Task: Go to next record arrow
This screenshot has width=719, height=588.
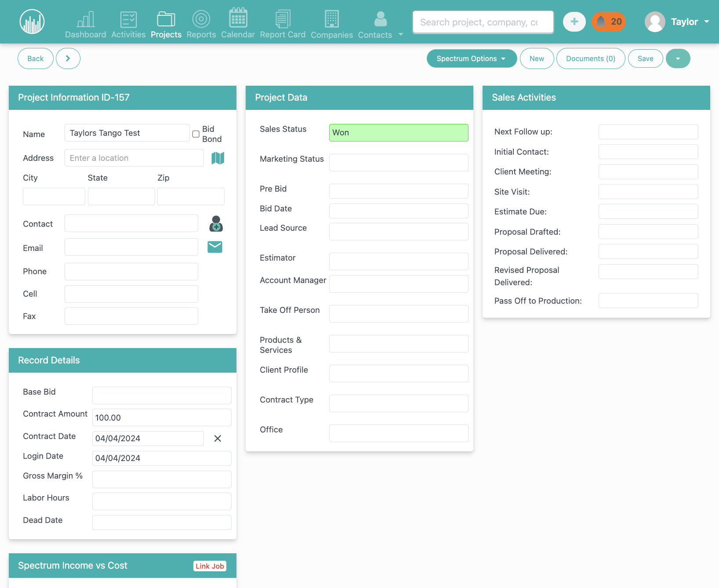Action: point(68,58)
